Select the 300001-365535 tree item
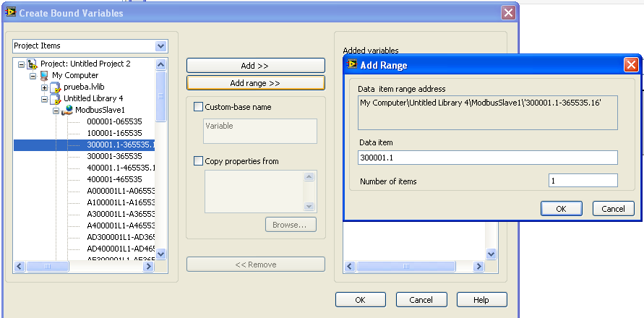The image size is (644, 318). 114,156
